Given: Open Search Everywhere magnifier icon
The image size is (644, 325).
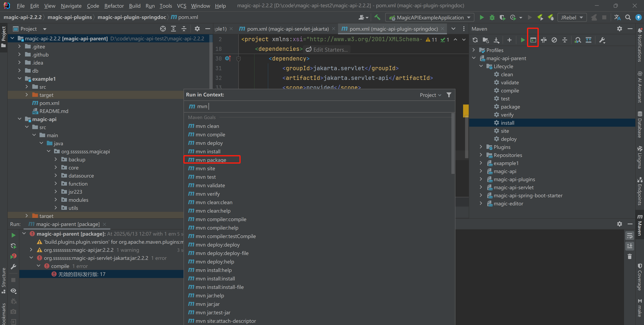Looking at the screenshot, I should click(x=628, y=18).
